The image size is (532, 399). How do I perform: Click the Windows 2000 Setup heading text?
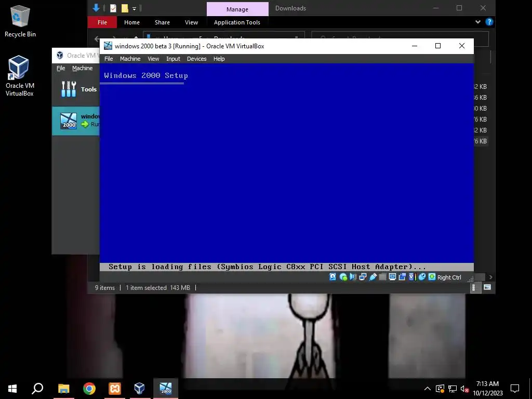coord(146,75)
